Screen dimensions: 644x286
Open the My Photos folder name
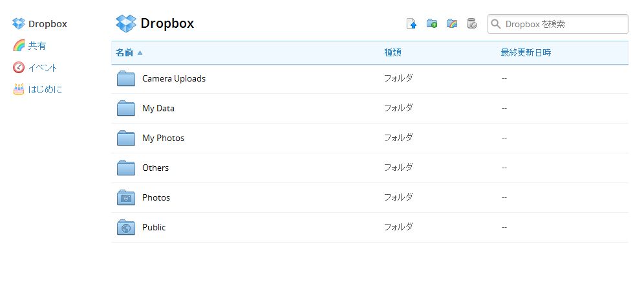point(163,138)
